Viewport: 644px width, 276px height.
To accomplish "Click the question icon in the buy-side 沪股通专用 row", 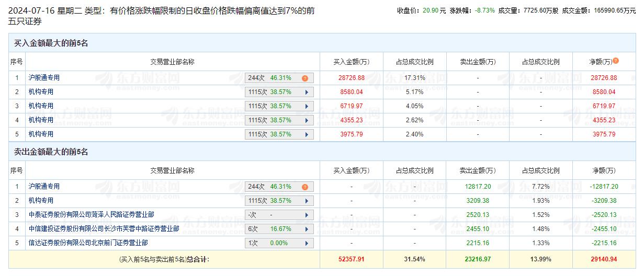I will pos(305,78).
